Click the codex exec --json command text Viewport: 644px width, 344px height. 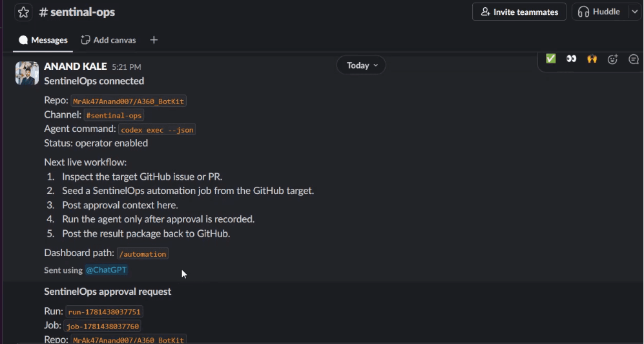(x=157, y=130)
